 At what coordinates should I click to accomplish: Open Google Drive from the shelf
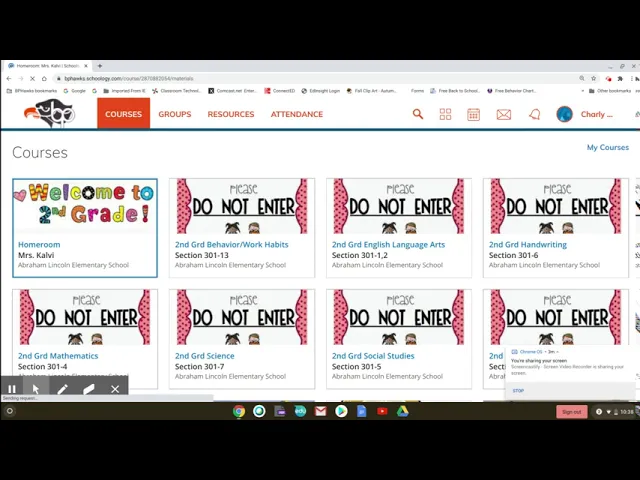click(x=402, y=411)
